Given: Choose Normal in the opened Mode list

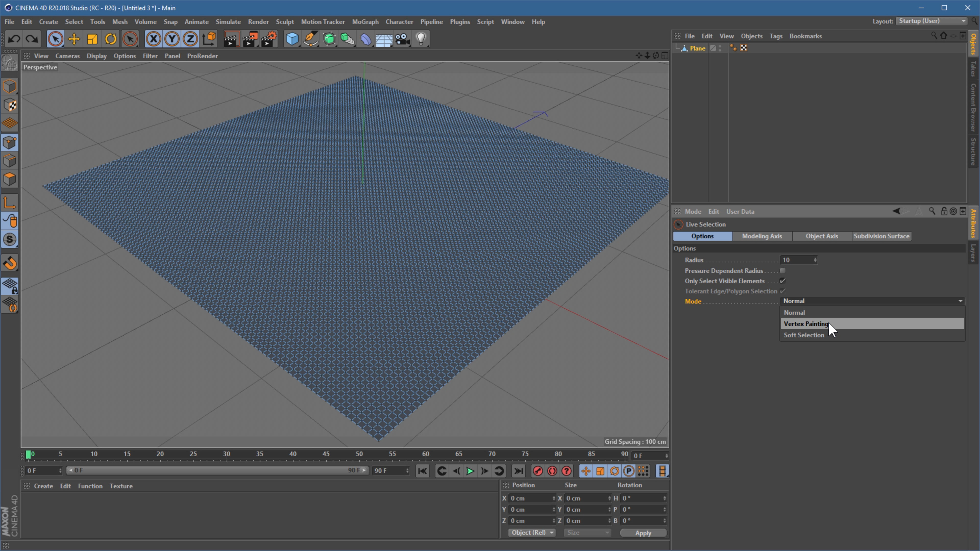Looking at the screenshot, I should pyautogui.click(x=872, y=312).
